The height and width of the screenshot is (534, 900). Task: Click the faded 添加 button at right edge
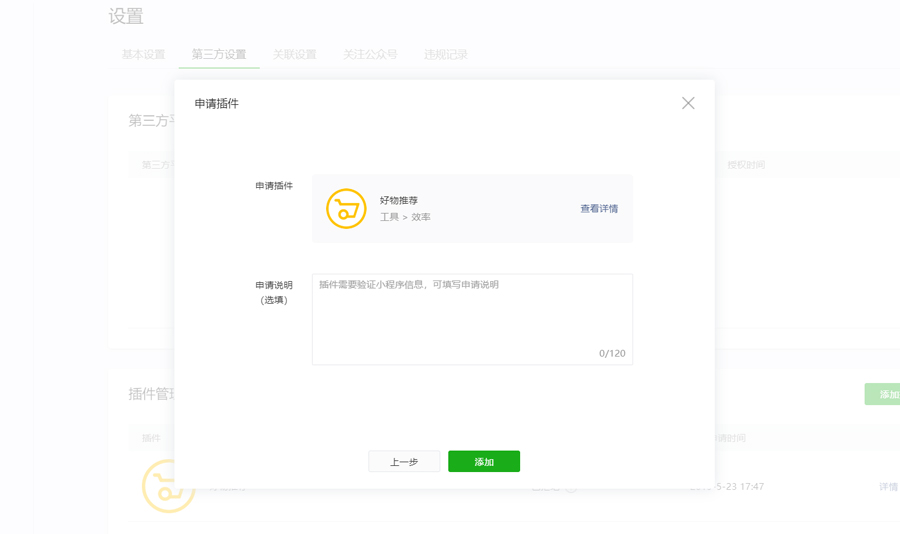click(883, 394)
